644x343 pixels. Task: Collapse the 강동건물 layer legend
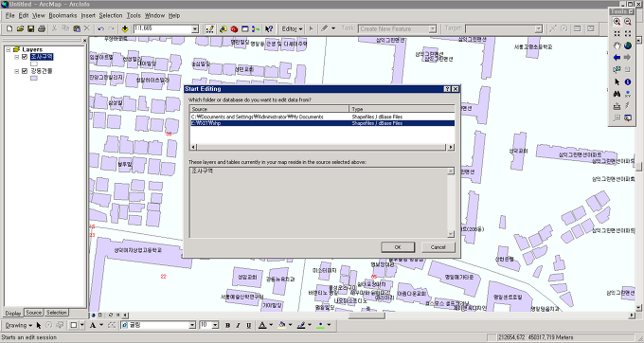16,71
